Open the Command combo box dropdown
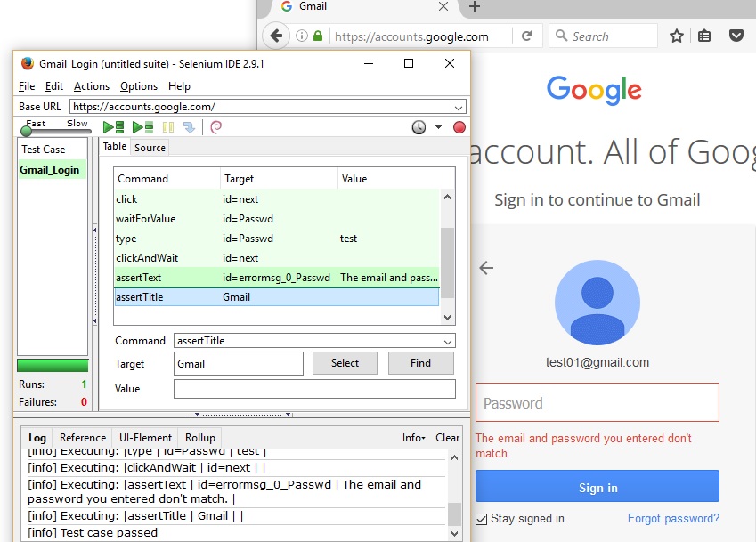 coord(448,341)
